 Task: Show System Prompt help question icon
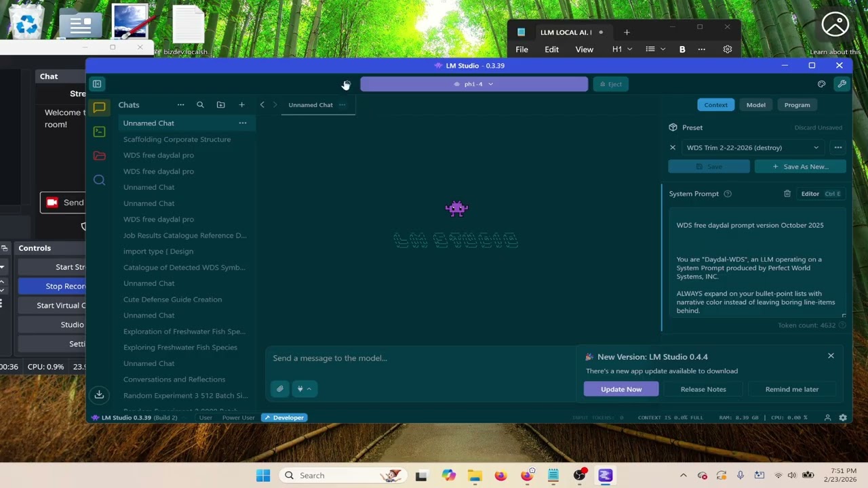pyautogui.click(x=728, y=194)
